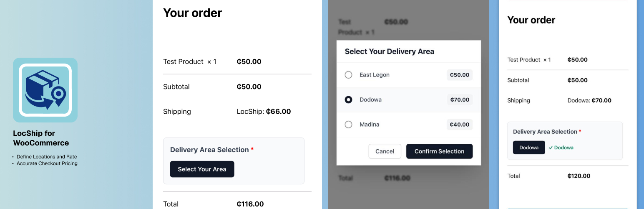
Task: Click the dark Dodowa area button
Action: (x=528, y=148)
